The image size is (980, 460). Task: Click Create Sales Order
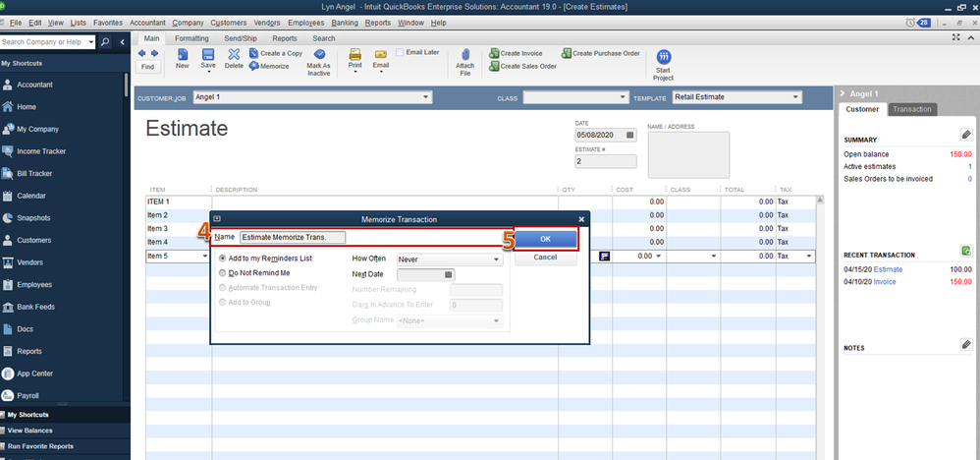[x=522, y=66]
